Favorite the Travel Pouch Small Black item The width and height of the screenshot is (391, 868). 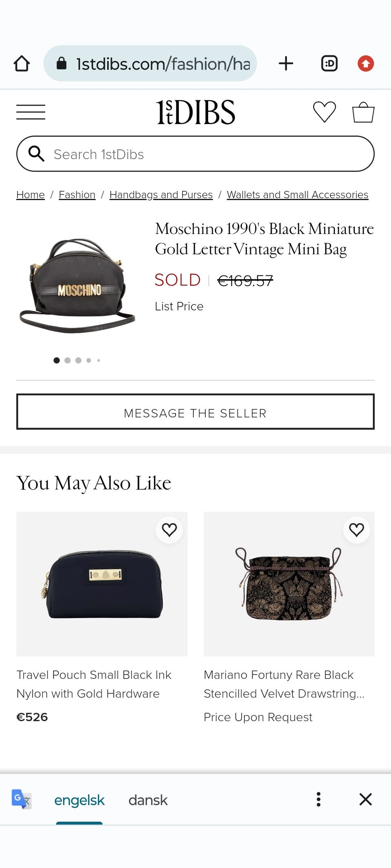[x=169, y=530]
